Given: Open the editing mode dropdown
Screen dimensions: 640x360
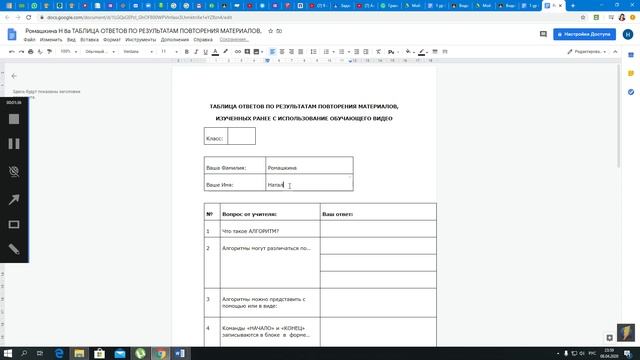Looking at the screenshot, I should click(x=587, y=52).
